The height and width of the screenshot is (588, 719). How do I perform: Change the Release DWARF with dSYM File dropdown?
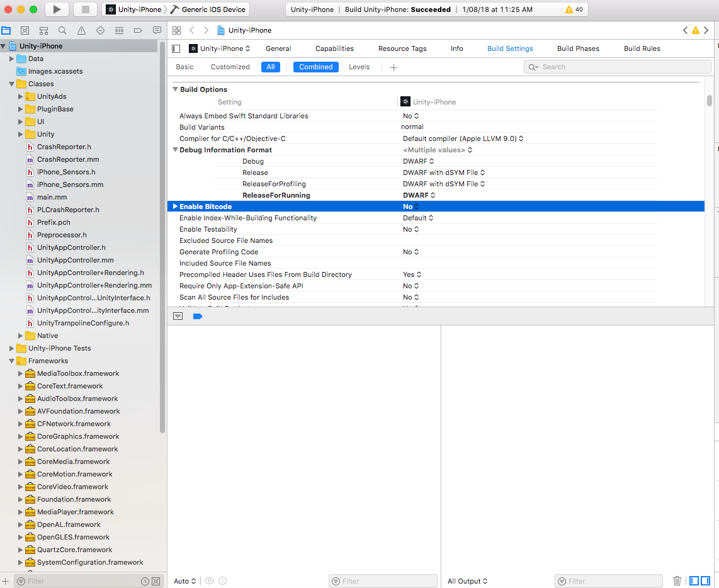click(444, 172)
